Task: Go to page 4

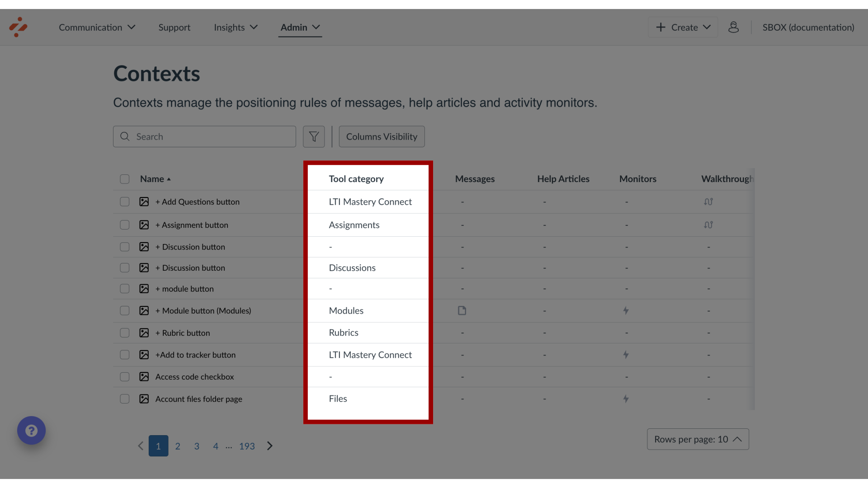Action: [216, 446]
